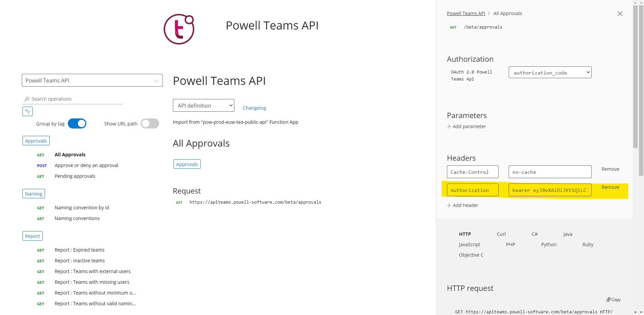Select the All Approvals operation
644x315 pixels.
click(70, 155)
